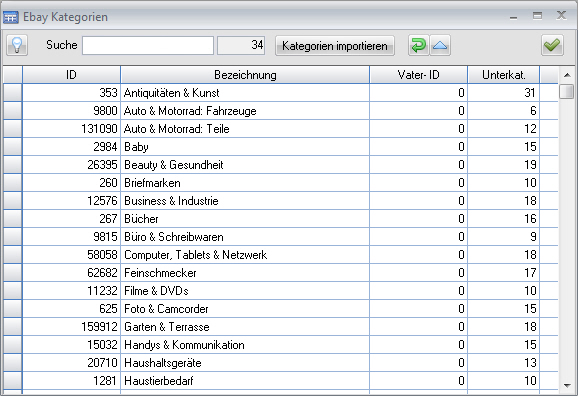Screen dimensions: 578x396
Task: Click Vater- ID cell of Baby row
Action: [x=418, y=147]
